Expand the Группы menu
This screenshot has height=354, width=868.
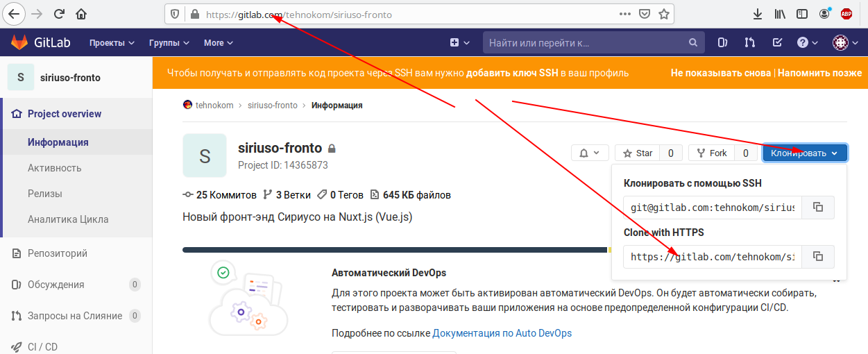point(169,43)
